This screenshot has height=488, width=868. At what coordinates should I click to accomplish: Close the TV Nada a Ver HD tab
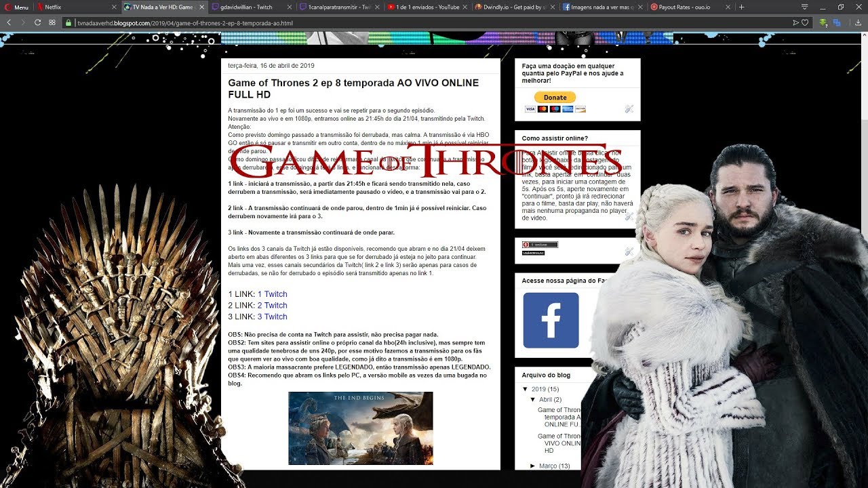pyautogui.click(x=201, y=7)
